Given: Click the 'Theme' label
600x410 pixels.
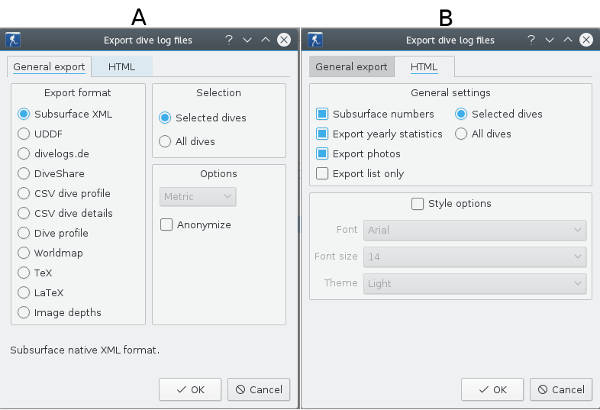Looking at the screenshot, I should point(341,283).
